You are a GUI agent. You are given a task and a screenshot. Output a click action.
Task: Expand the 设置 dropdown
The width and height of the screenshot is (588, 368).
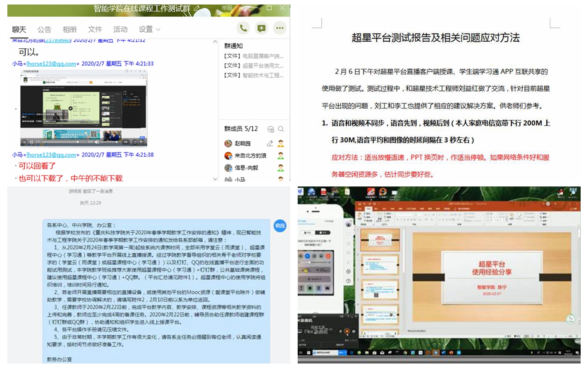(x=149, y=29)
